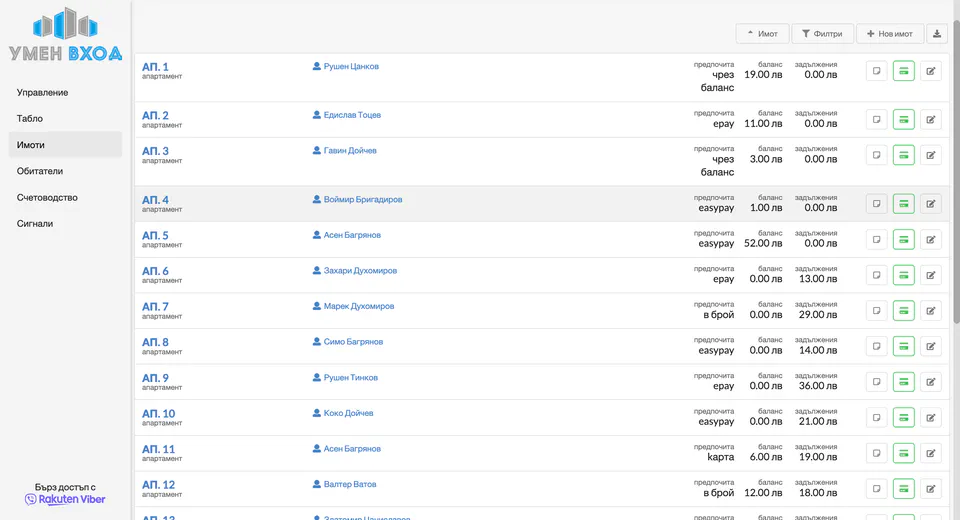Image resolution: width=960 pixels, height=520 pixels.
Task: Go to Управление in the sidebar
Action: [43, 93]
